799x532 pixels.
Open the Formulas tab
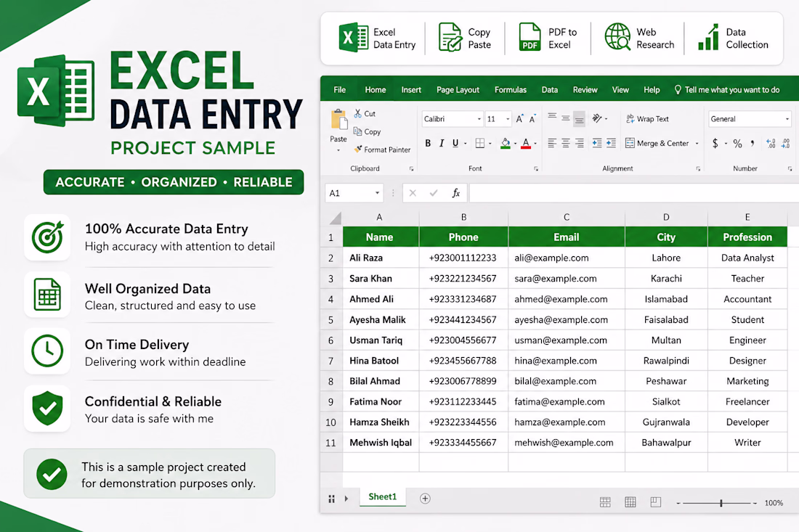click(510, 89)
